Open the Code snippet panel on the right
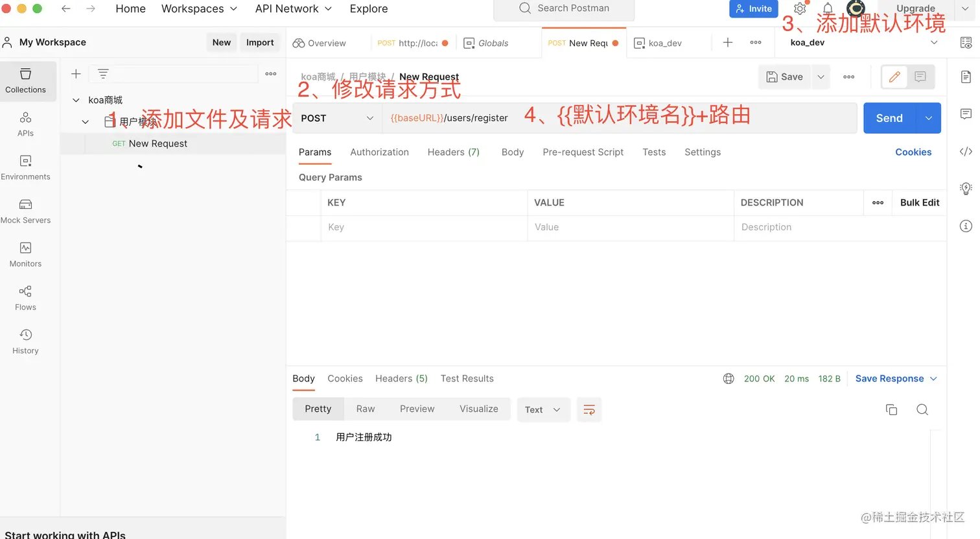This screenshot has height=539, width=980. [966, 151]
